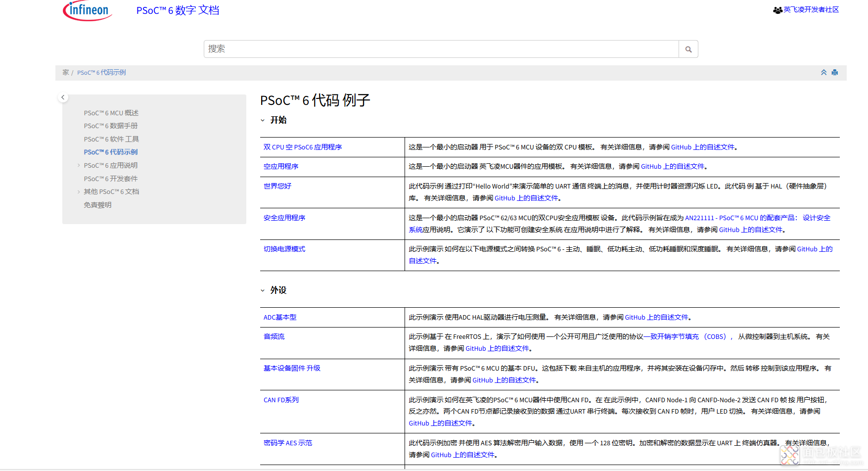Open GitHub readme link in 基本设备固件 row
The width and height of the screenshot is (868, 471).
(x=504, y=380)
